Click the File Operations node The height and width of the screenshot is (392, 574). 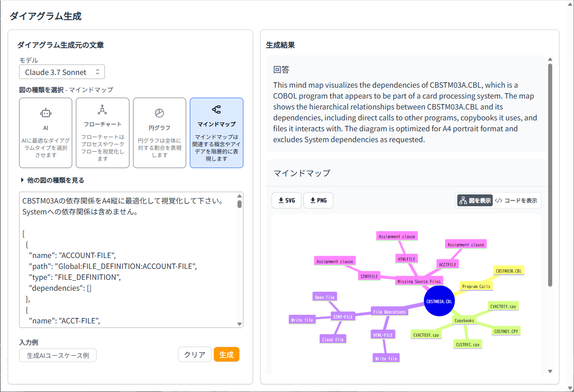point(389,312)
